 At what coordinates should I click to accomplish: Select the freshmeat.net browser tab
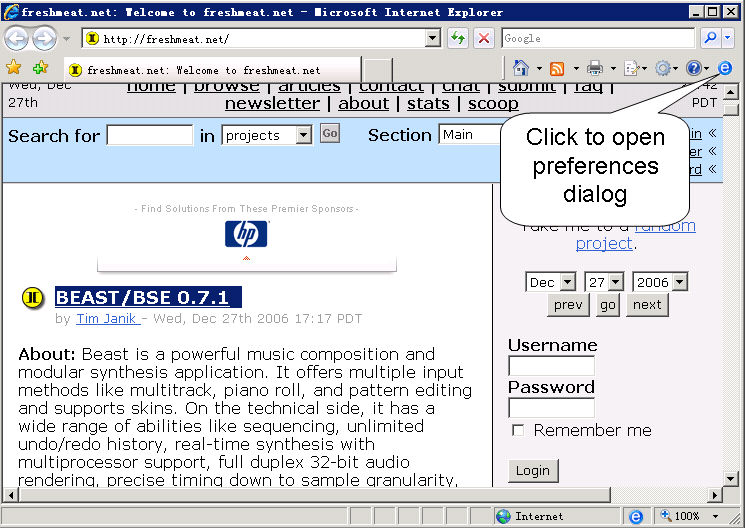[x=212, y=70]
